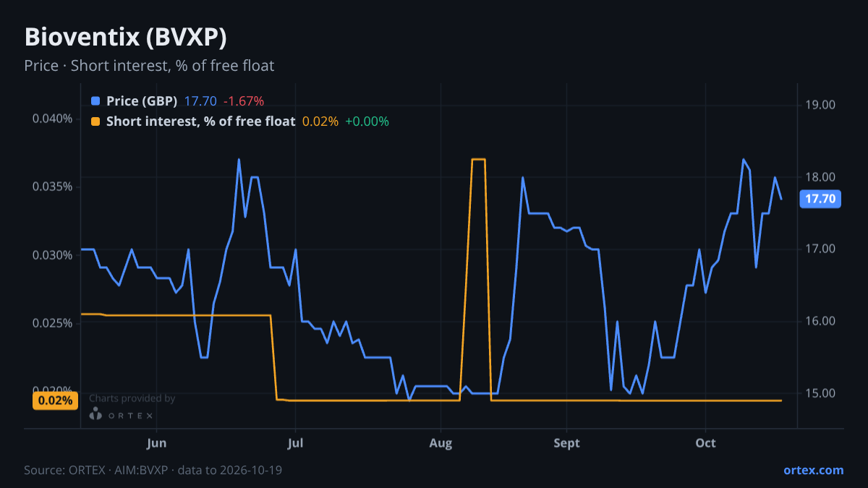Image resolution: width=868 pixels, height=488 pixels.
Task: Toggle Short interest, % of free float legend
Action: [200, 121]
